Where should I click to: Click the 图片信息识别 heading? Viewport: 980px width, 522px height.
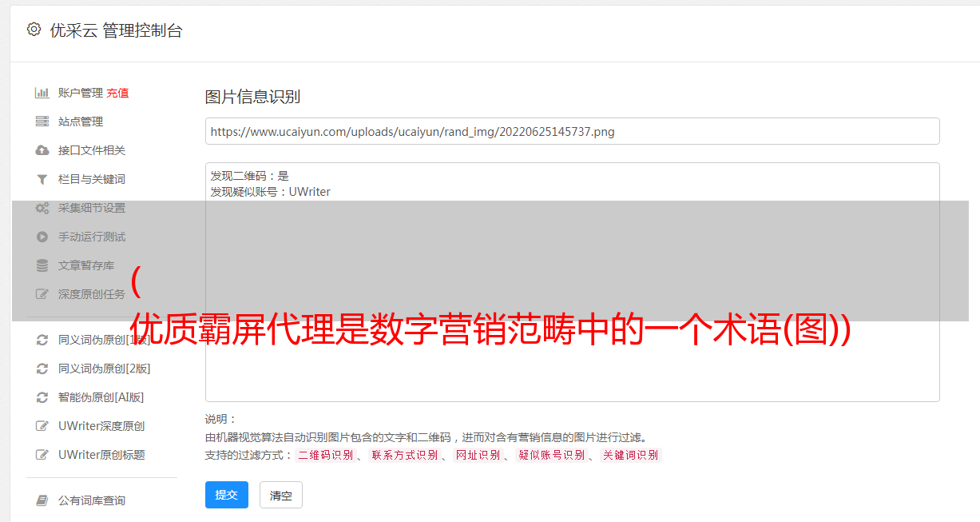pos(252,97)
